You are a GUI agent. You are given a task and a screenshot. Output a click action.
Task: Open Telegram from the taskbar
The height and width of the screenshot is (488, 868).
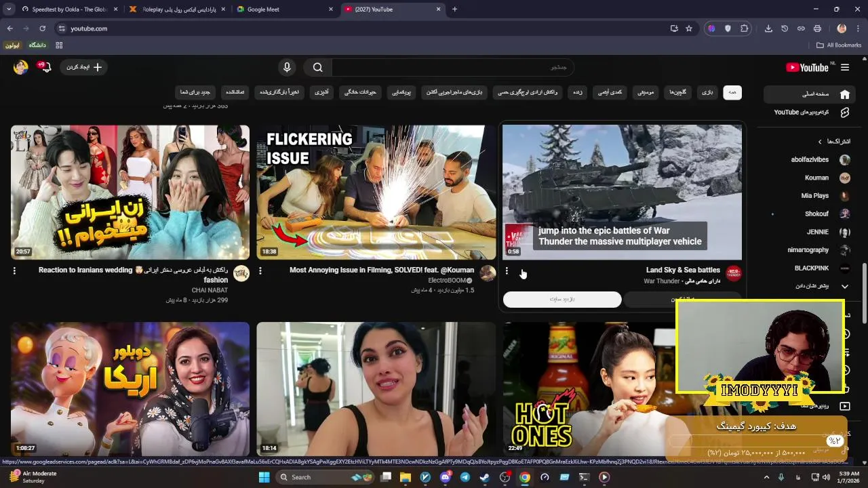coord(465,477)
